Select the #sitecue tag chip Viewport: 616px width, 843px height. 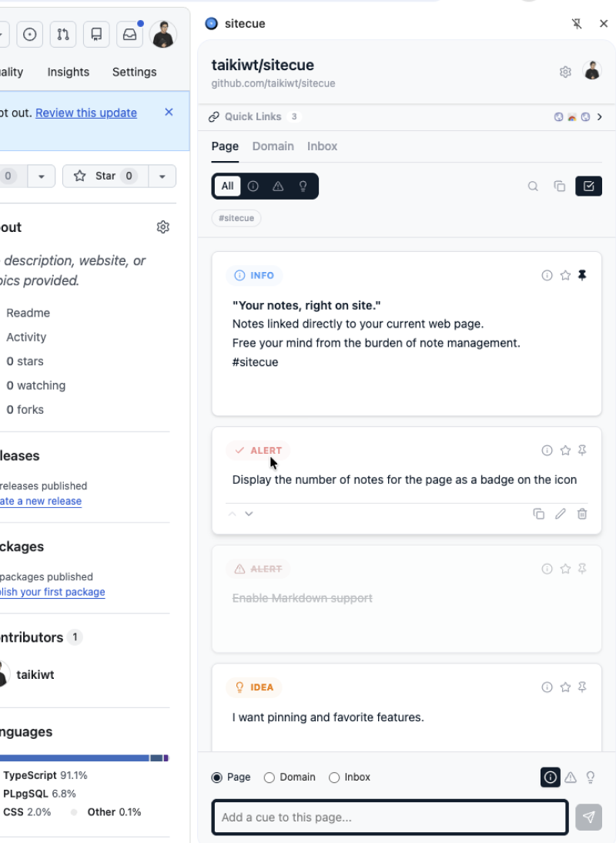click(x=236, y=218)
